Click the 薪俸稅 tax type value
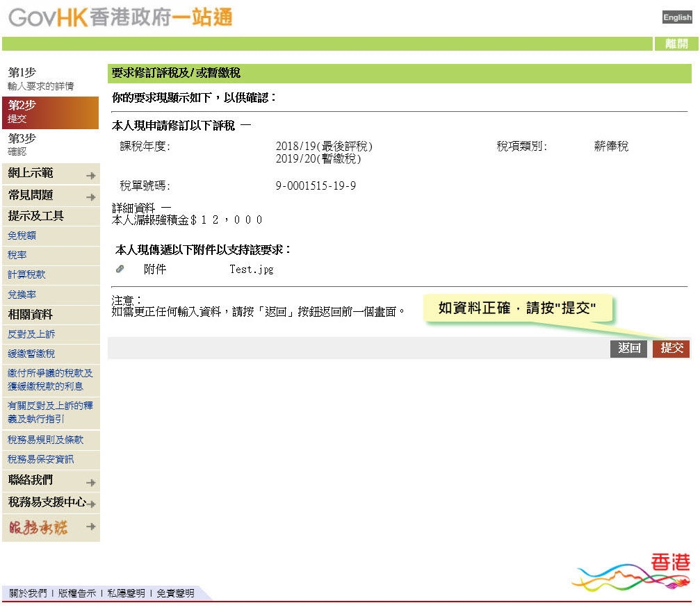Screen dimensions: 700x612 coord(611,147)
